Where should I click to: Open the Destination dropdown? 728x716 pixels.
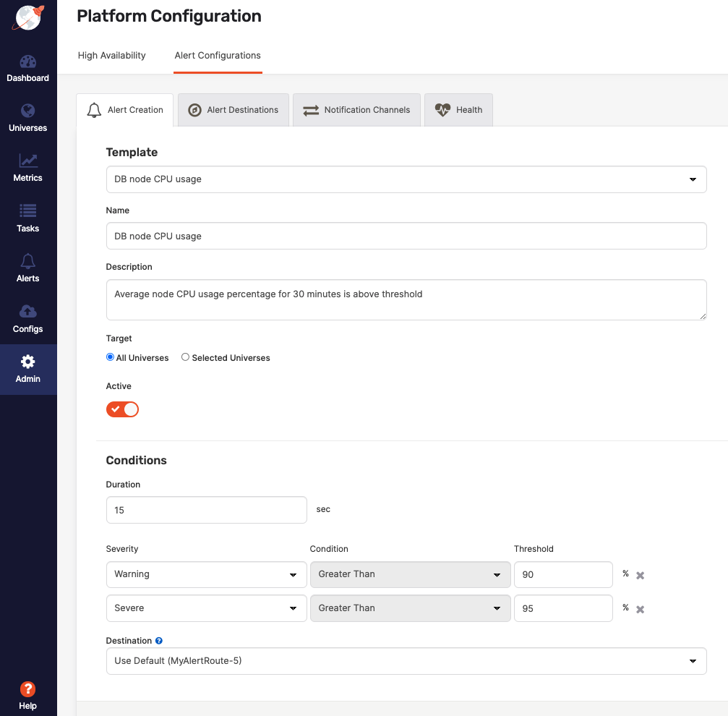click(x=406, y=660)
